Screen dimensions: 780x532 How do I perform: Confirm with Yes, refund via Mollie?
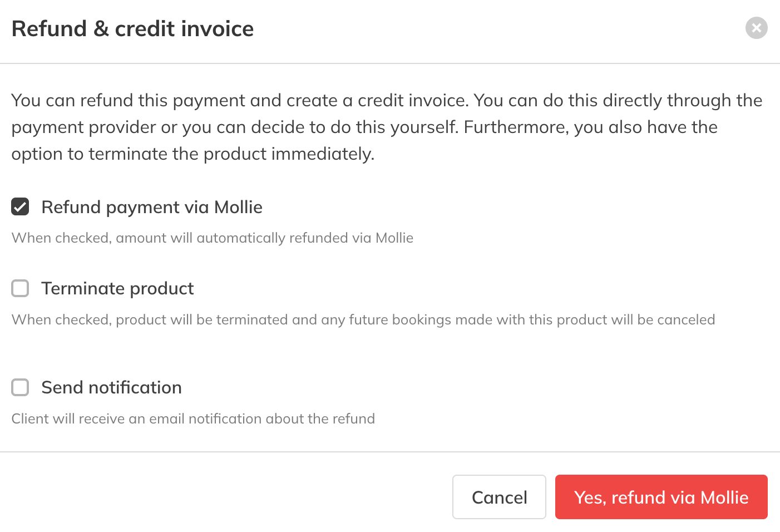point(661,497)
